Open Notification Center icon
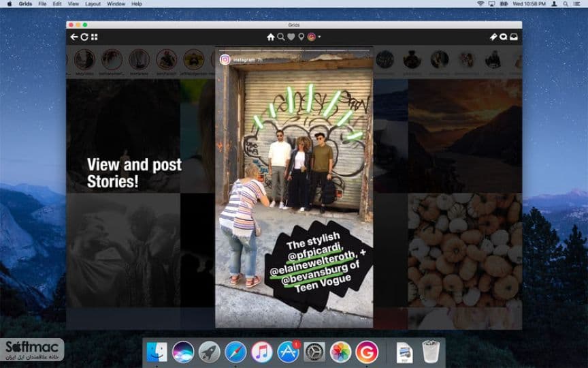Screen dimensions: 588x368 point(576,4)
